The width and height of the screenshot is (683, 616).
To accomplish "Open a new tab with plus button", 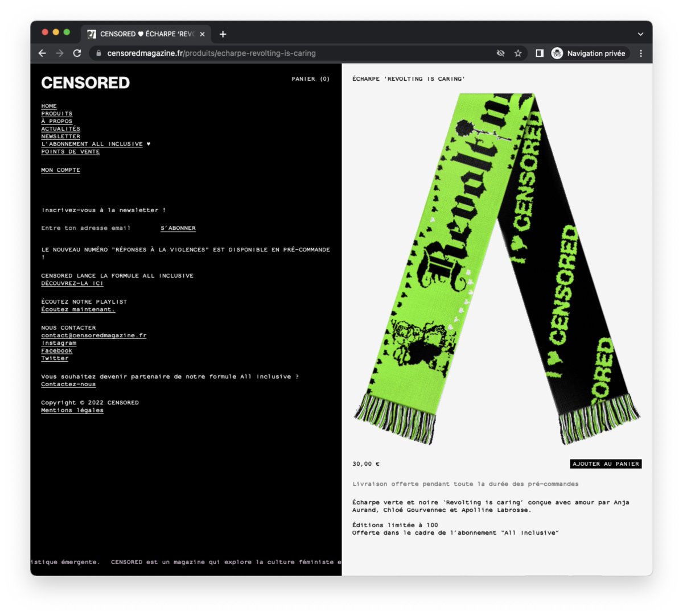I will (223, 34).
